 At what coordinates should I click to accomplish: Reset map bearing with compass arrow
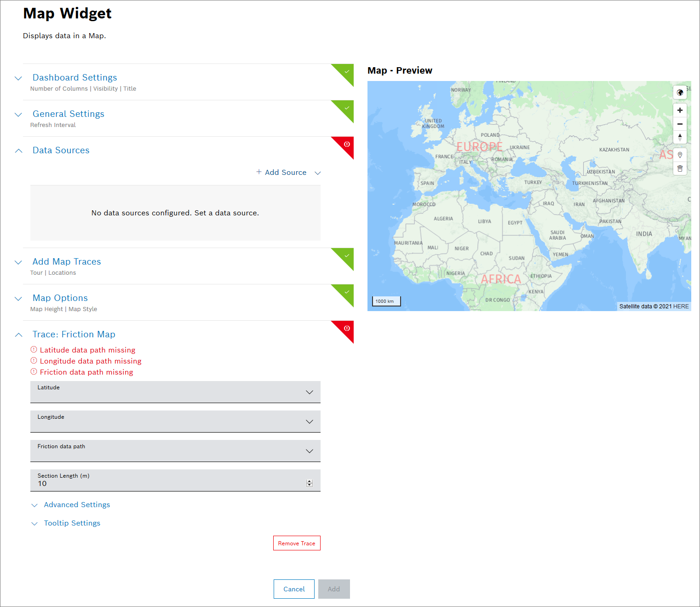pos(680,137)
